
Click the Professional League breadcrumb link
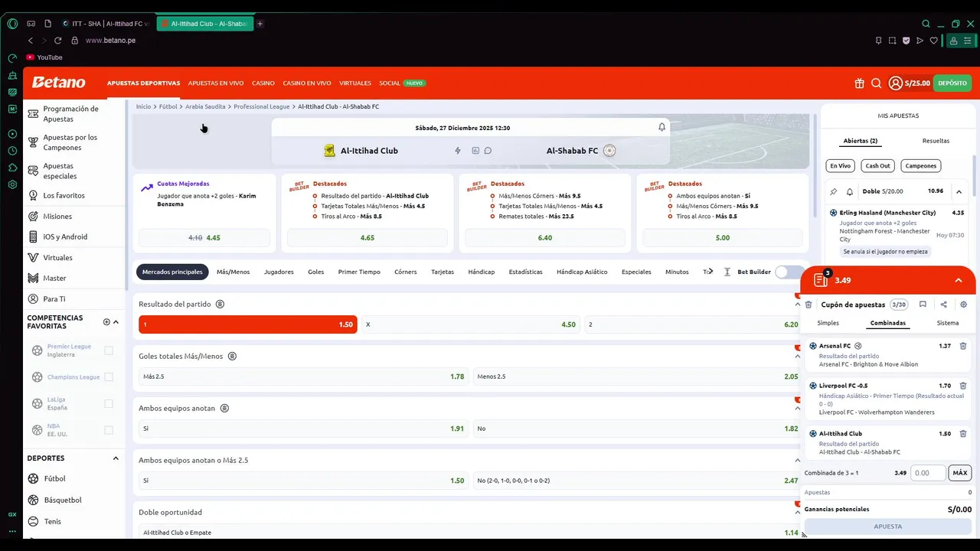tap(262, 106)
